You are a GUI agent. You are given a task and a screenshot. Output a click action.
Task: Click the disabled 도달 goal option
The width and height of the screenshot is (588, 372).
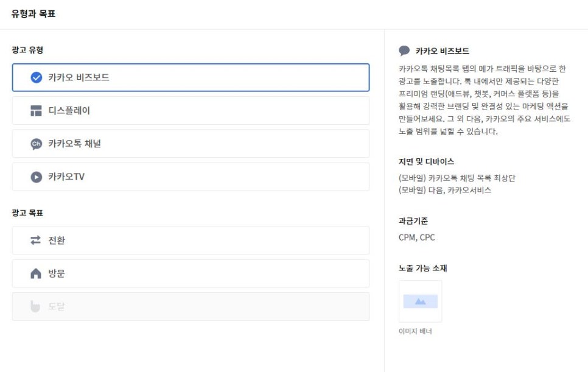coord(191,306)
